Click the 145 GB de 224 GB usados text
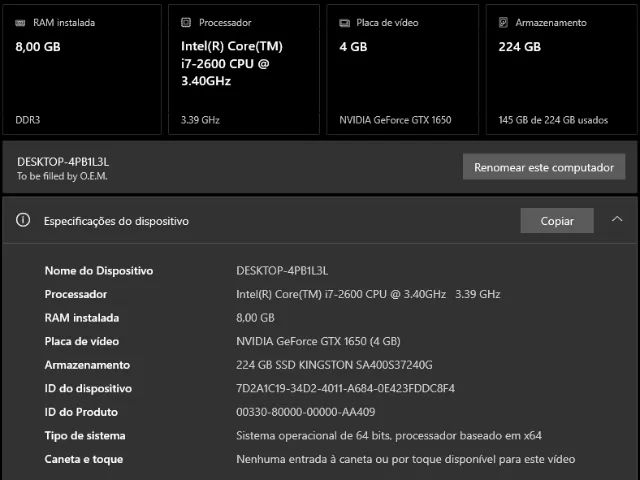This screenshot has width=640, height=480. click(x=553, y=120)
